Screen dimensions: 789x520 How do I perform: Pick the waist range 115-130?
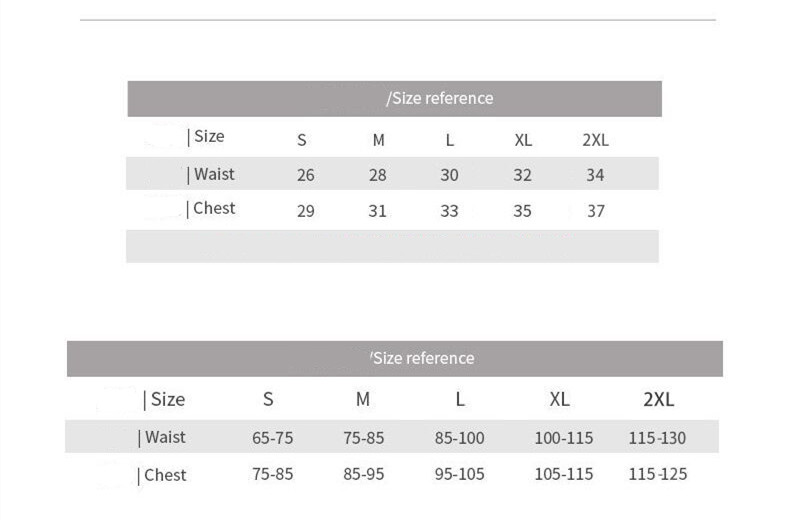coord(658,438)
